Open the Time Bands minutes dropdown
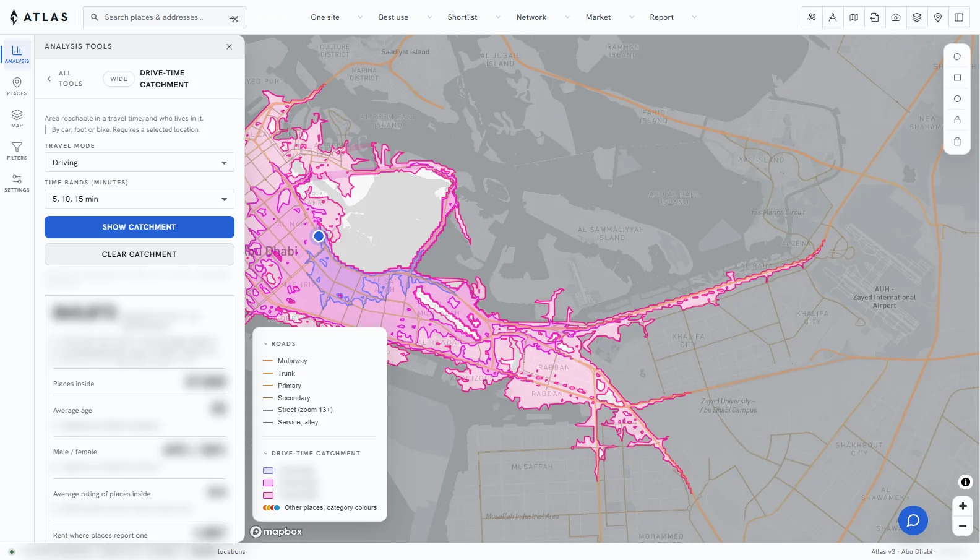Viewport: 980px width, 560px height. [x=139, y=199]
